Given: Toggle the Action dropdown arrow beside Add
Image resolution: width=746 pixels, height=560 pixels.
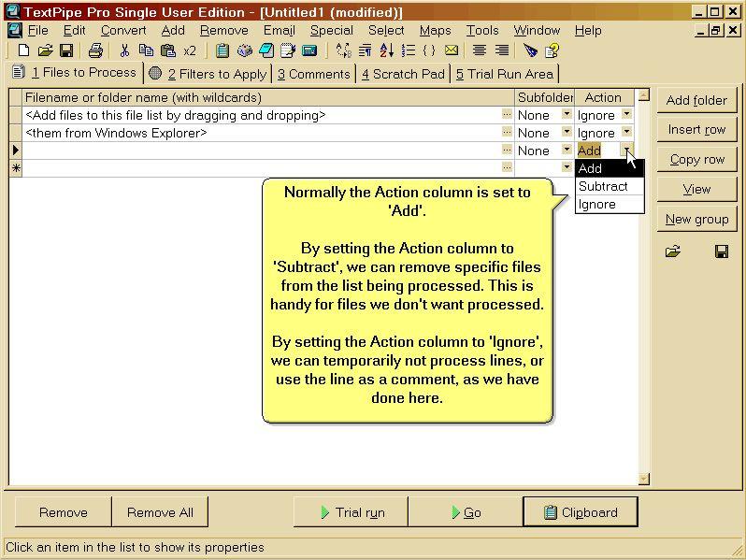Looking at the screenshot, I should coord(626,150).
